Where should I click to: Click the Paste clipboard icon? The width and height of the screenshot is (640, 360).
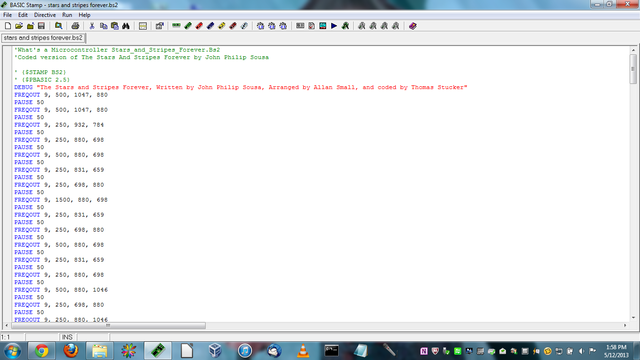coord(115,26)
